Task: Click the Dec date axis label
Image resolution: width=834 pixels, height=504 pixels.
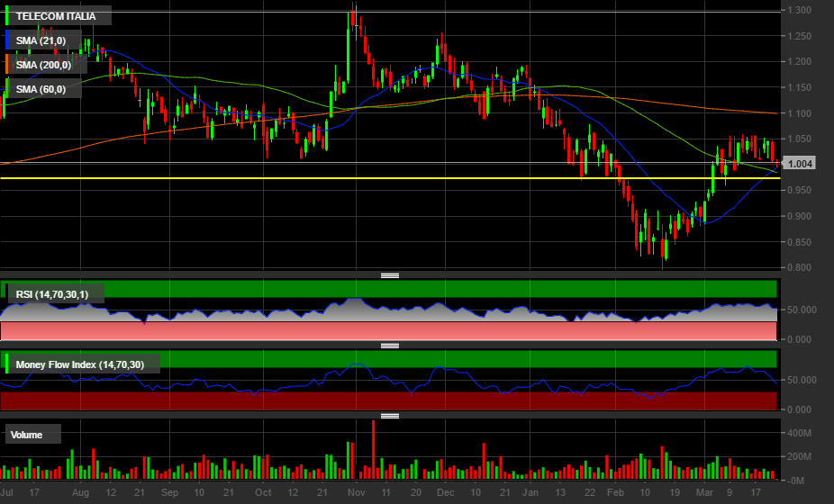Action: coord(446,492)
